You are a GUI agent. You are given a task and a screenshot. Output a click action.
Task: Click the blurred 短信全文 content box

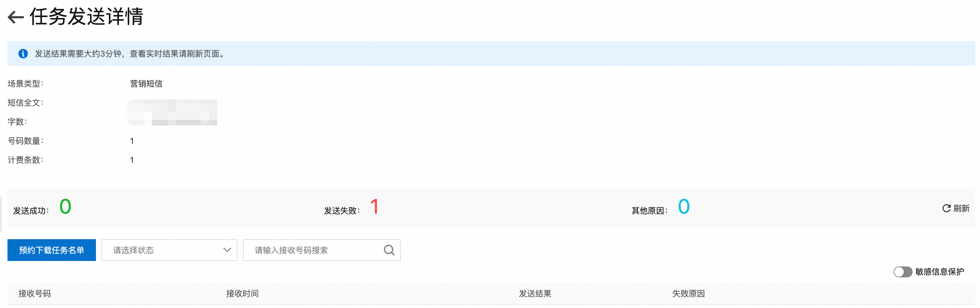172,112
